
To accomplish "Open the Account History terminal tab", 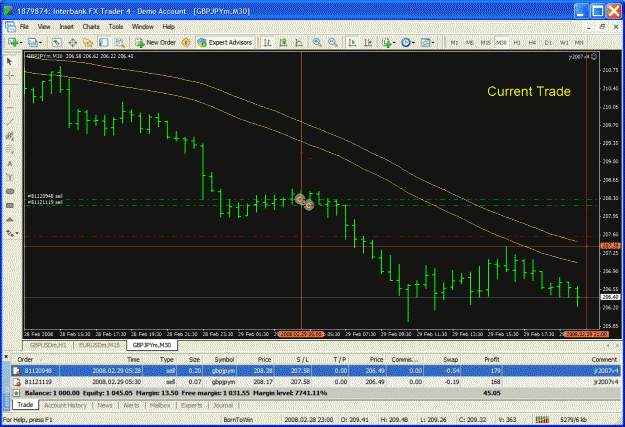I will [x=65, y=405].
